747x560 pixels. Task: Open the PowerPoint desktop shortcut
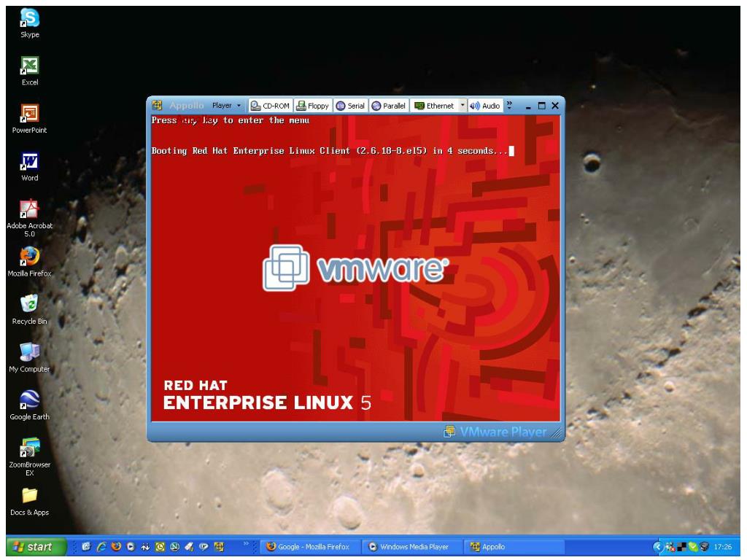click(x=29, y=119)
